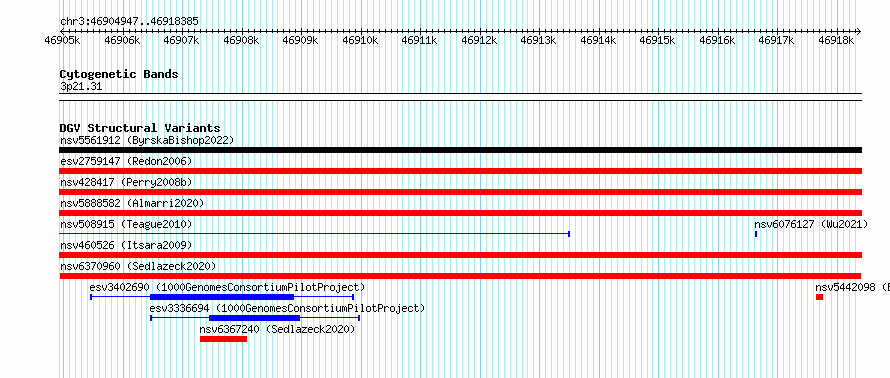Select the esv3336694 thick blue bar

point(254,318)
